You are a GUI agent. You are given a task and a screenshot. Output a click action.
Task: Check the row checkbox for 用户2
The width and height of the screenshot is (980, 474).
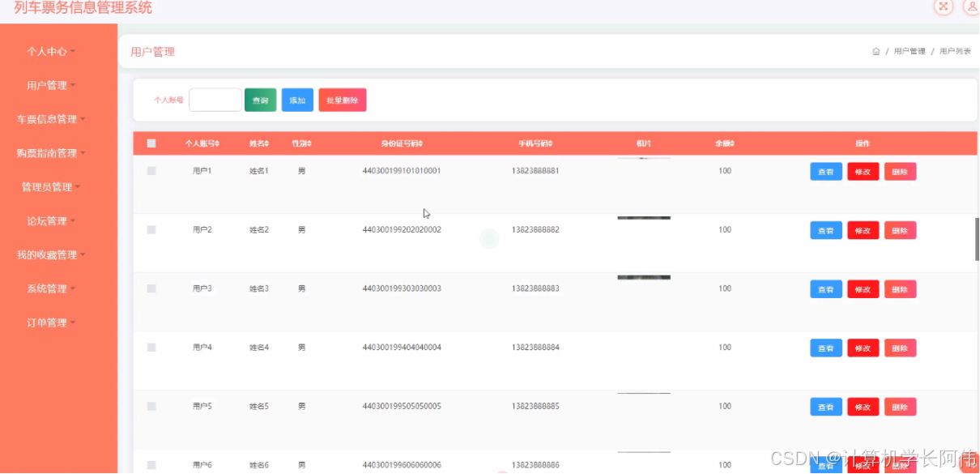(151, 230)
